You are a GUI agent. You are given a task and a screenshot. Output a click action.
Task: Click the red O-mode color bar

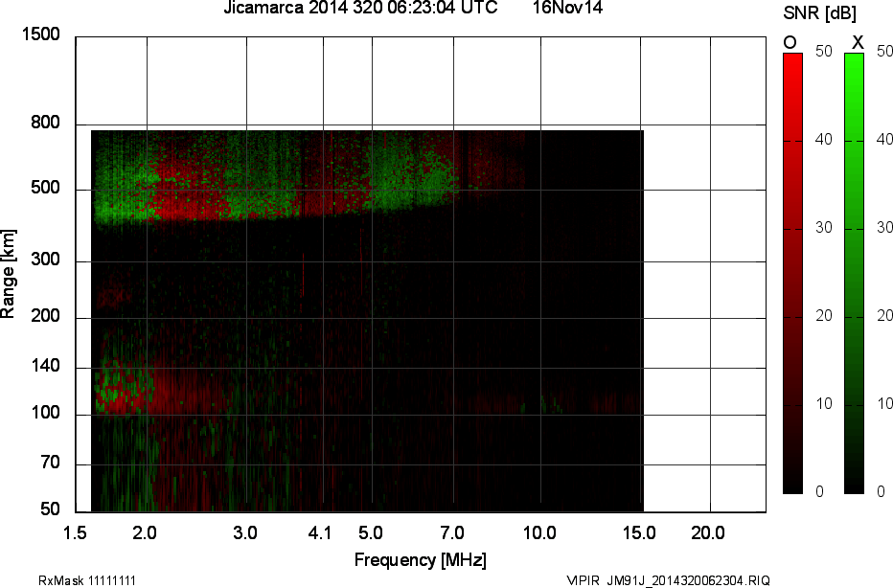tap(792, 273)
